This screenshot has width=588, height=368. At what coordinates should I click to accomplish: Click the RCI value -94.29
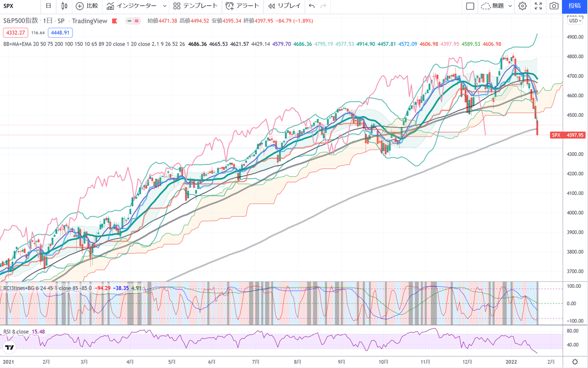[x=102, y=288]
